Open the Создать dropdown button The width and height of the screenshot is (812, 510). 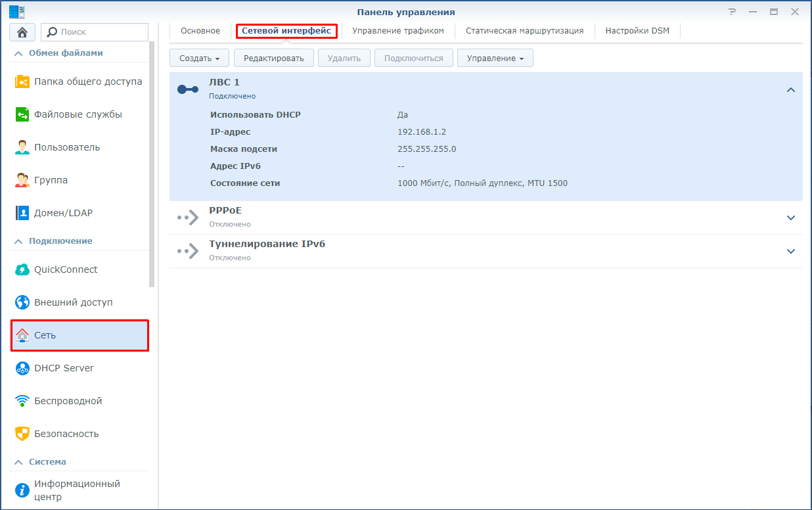tap(199, 58)
